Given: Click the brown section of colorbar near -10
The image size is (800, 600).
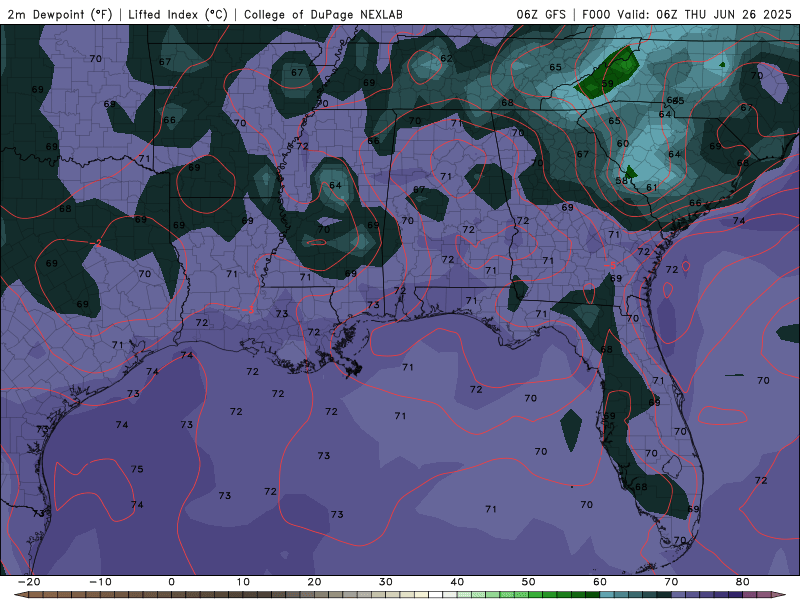Looking at the screenshot, I should (x=100, y=594).
